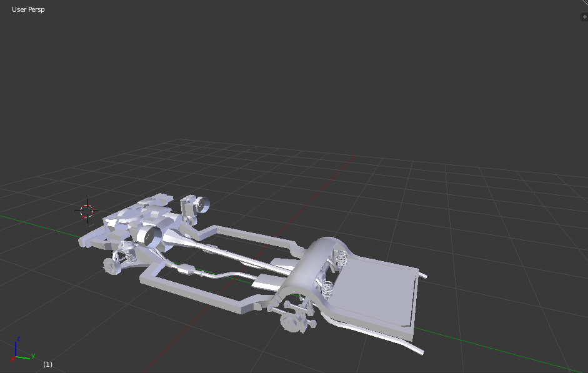Screen dimensions: 588x373
Task: Click the area split corner widget
Action: pos(584,3)
